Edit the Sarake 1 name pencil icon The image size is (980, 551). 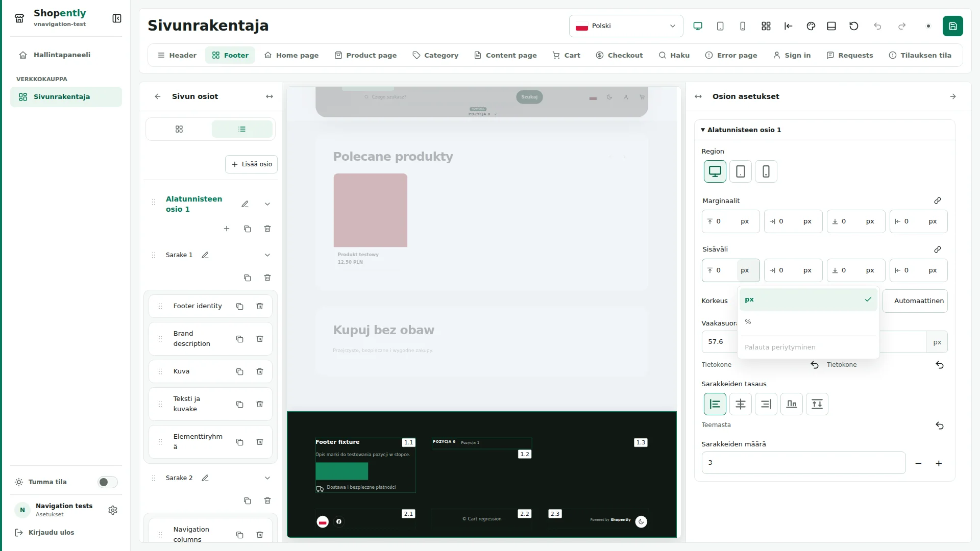point(205,255)
